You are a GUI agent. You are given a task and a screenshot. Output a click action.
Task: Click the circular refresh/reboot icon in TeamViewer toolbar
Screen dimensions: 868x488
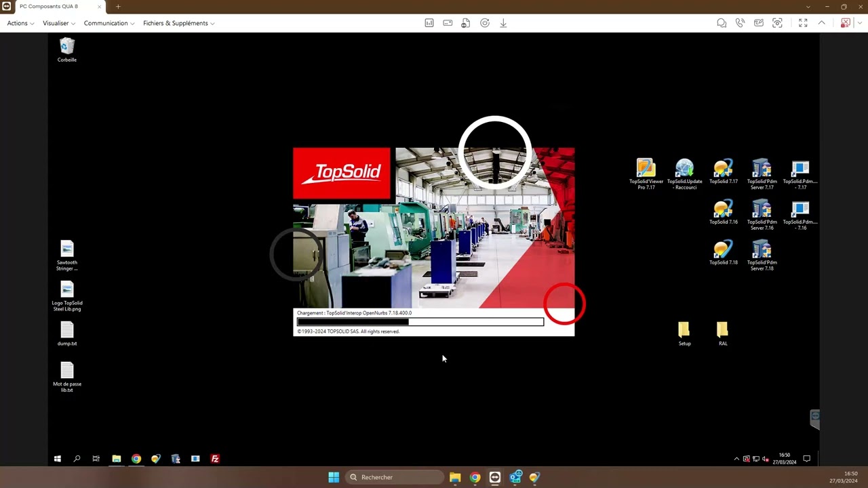click(485, 23)
